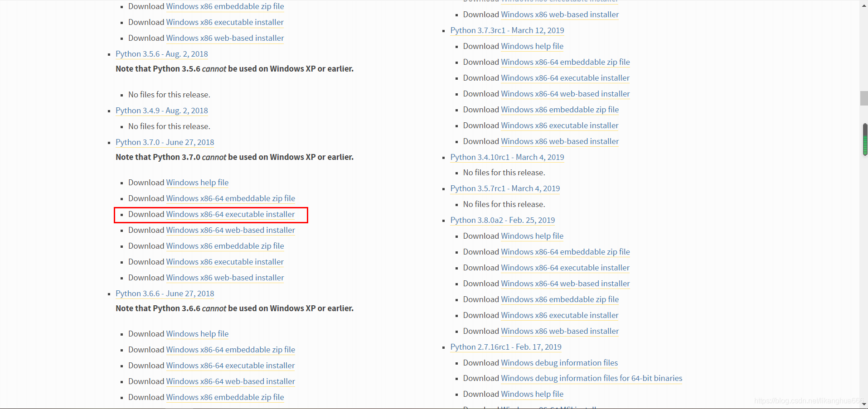Screen dimensions: 868x409
Task: Download Python 3.8.0a2 Windows x86 executable installer
Action: [x=560, y=315]
